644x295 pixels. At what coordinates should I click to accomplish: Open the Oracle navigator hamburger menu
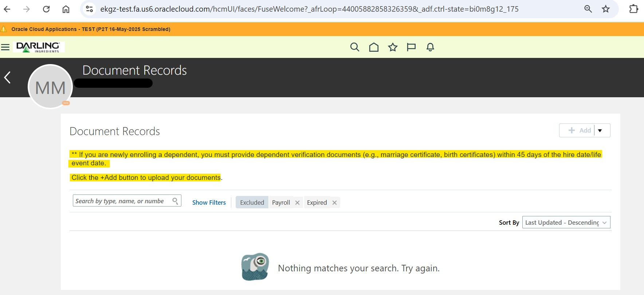(x=5, y=47)
